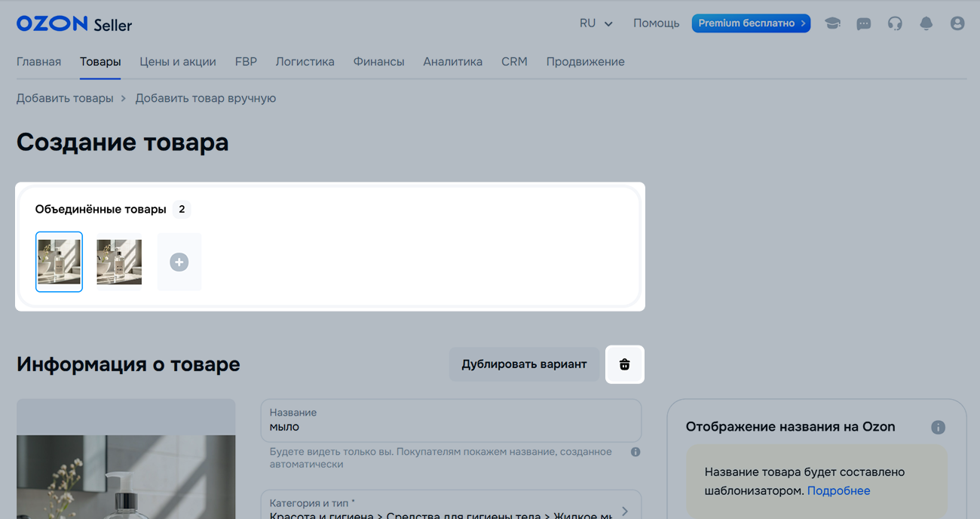980x519 pixels.
Task: Select the second merged product thumbnail
Action: click(x=119, y=262)
